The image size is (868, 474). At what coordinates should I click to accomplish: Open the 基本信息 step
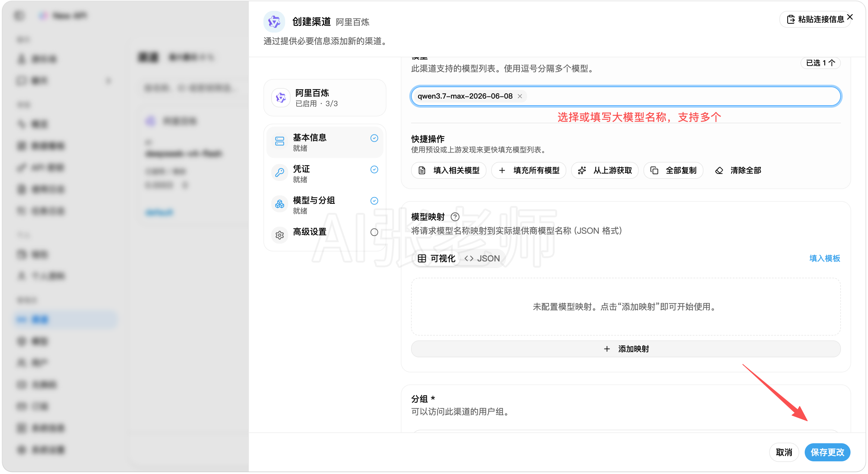[x=325, y=142]
